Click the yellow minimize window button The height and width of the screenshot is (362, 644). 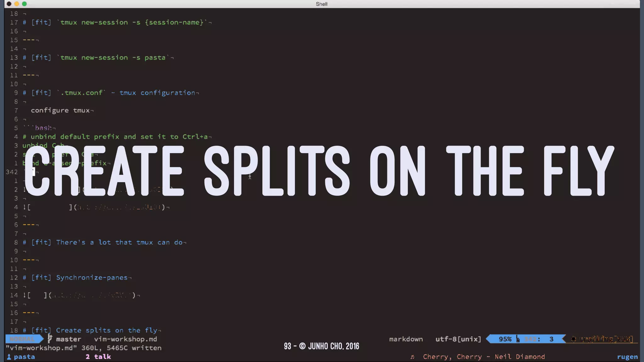(x=17, y=4)
